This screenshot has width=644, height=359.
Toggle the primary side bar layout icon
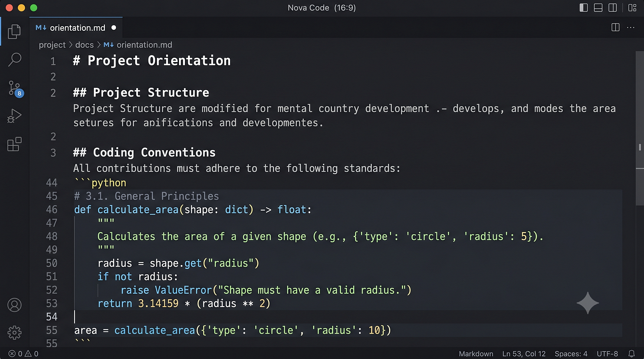584,8
